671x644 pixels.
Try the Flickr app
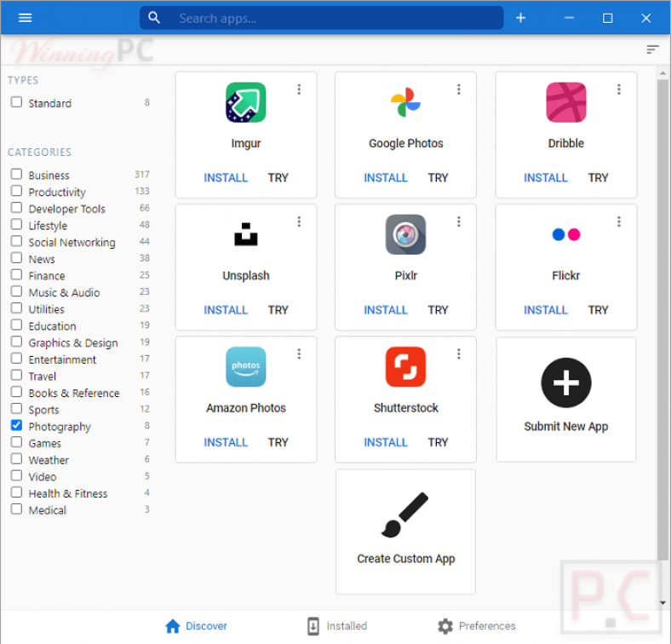[598, 310]
